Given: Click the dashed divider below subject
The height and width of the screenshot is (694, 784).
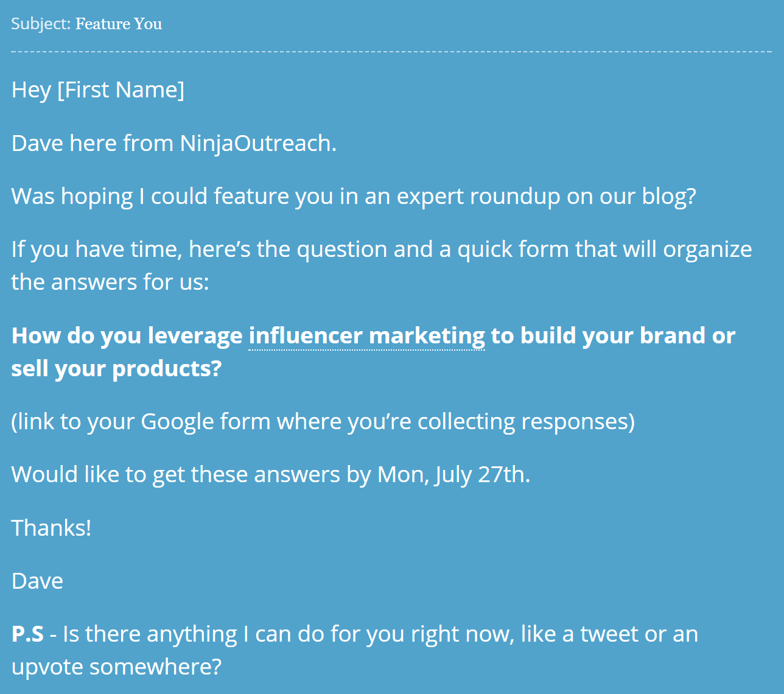Looking at the screenshot, I should pyautogui.click(x=391, y=52).
